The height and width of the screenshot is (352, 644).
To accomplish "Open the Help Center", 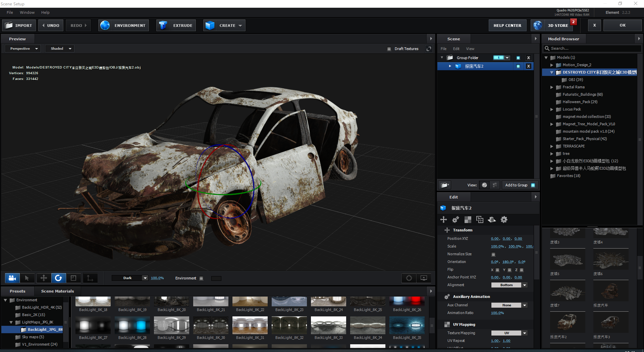I will (x=507, y=25).
